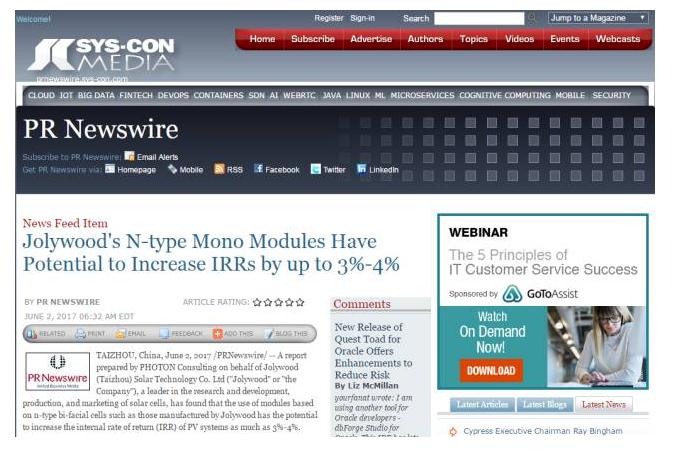This screenshot has width=696, height=470.
Task: Open the Jump to a Magazine dropdown
Action: point(598,18)
